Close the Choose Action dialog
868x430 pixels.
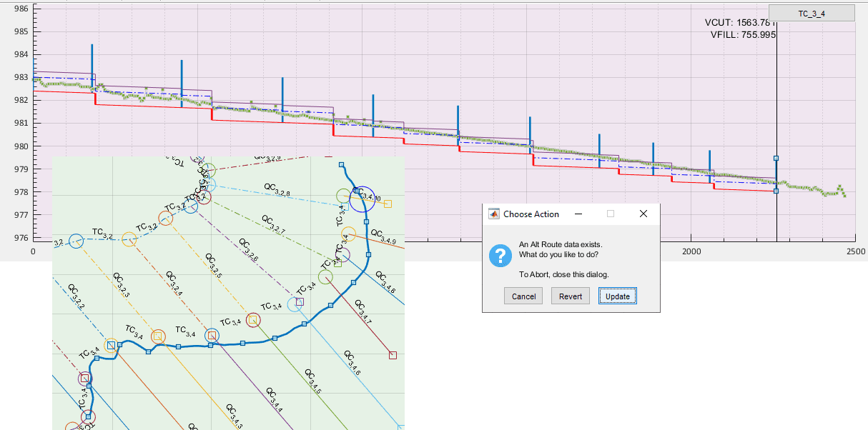pyautogui.click(x=643, y=214)
